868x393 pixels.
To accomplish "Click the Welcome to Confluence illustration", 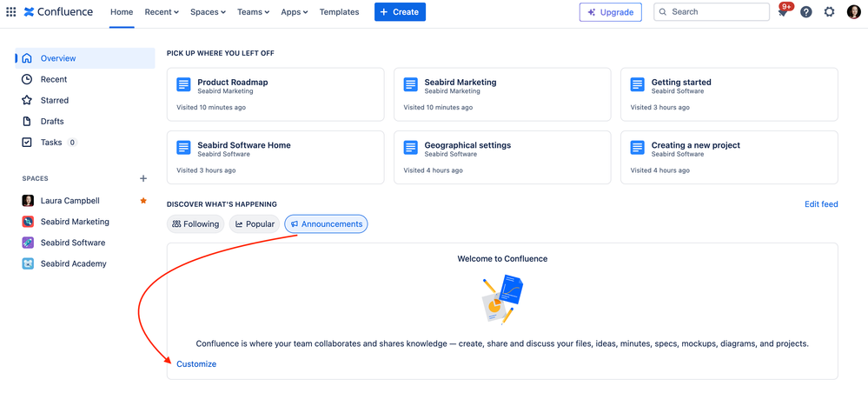I will click(x=502, y=300).
